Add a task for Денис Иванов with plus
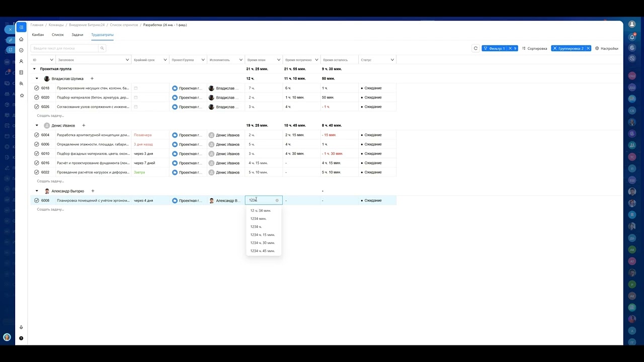The width and height of the screenshot is (644, 362). point(84,125)
